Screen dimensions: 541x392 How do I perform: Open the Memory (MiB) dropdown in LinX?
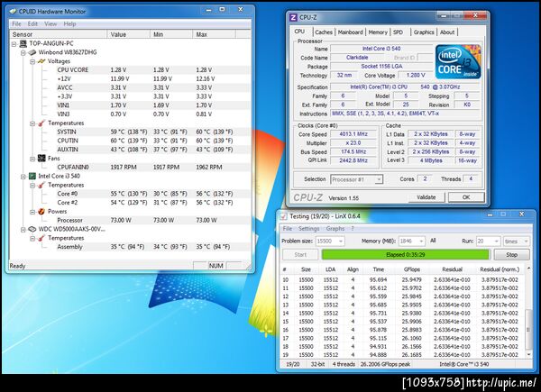pos(421,241)
